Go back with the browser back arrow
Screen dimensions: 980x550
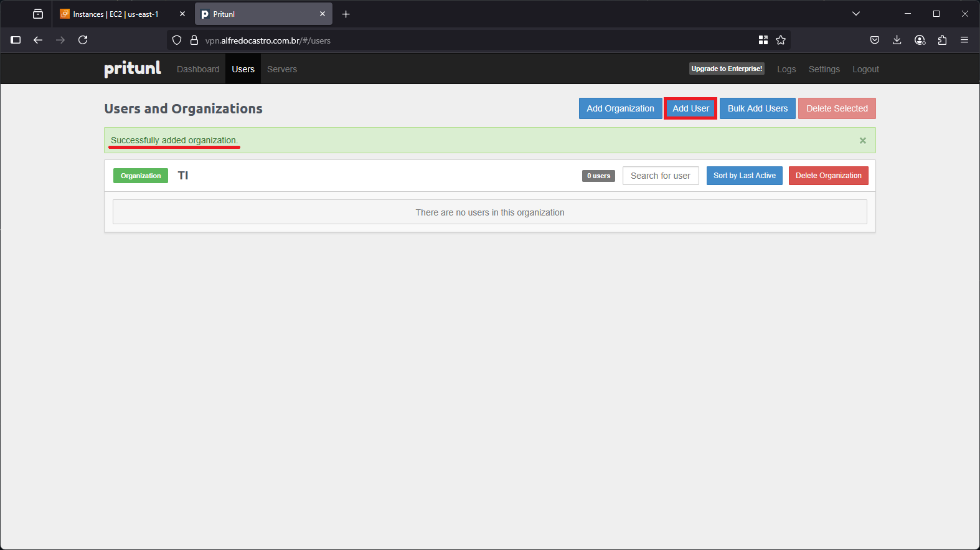tap(38, 40)
